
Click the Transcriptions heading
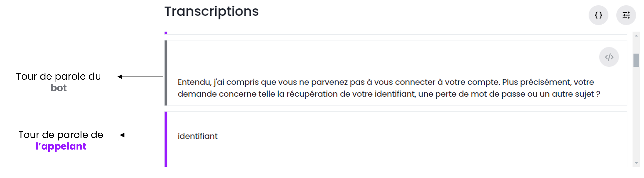tap(211, 12)
